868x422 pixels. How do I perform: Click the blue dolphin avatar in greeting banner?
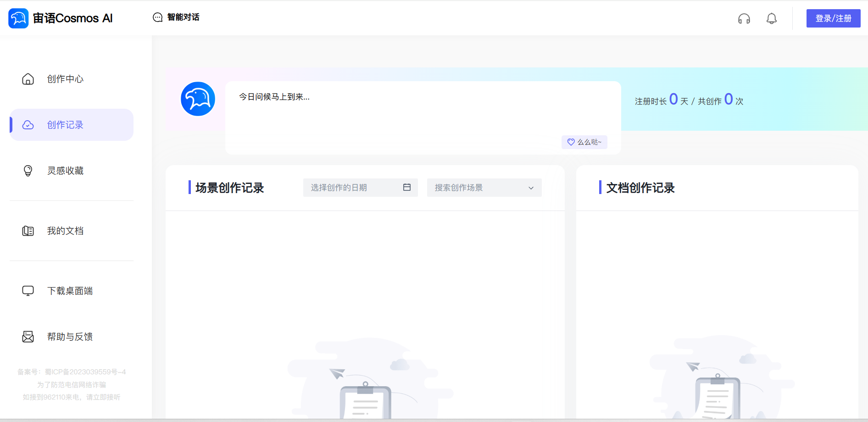coord(198,99)
